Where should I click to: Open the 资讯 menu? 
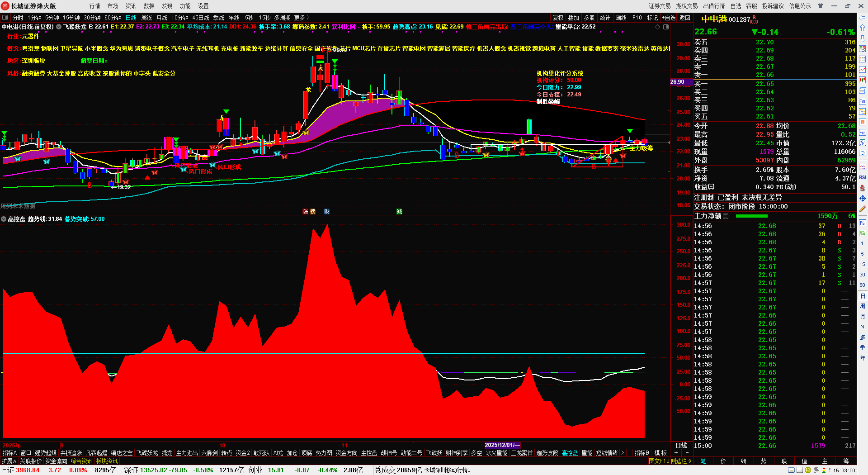pyautogui.click(x=131, y=6)
